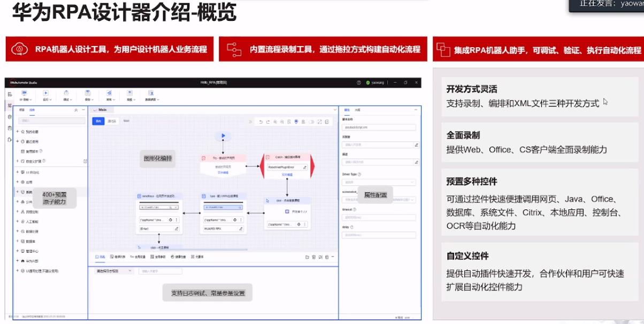Open help icon in WeAutomate title bar

click(x=359, y=82)
